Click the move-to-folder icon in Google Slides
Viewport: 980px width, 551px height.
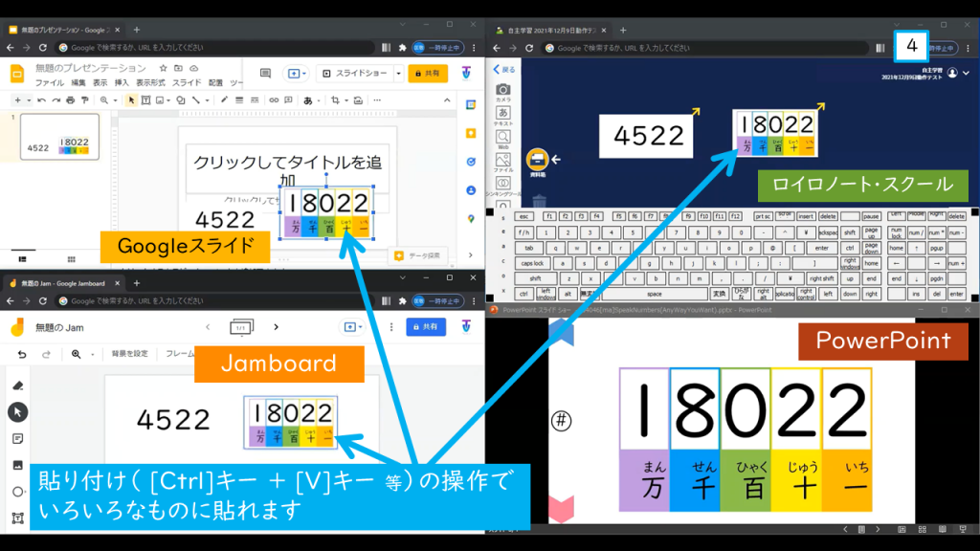click(x=178, y=68)
